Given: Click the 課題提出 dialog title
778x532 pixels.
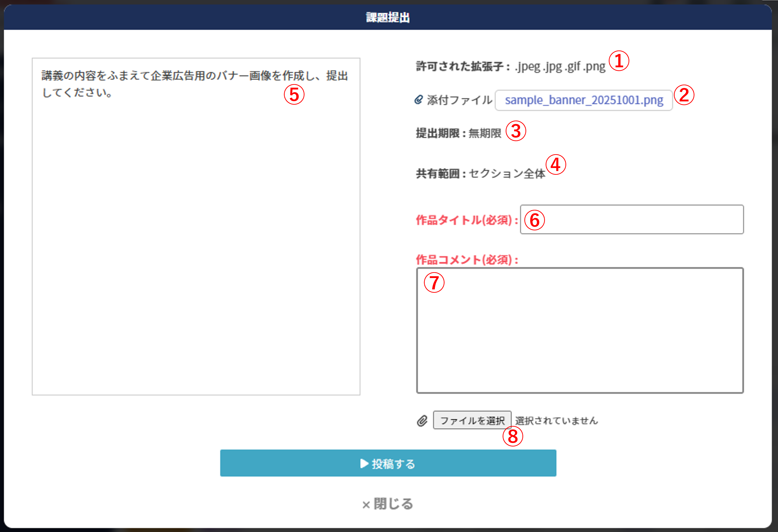Looking at the screenshot, I should tap(388, 17).
